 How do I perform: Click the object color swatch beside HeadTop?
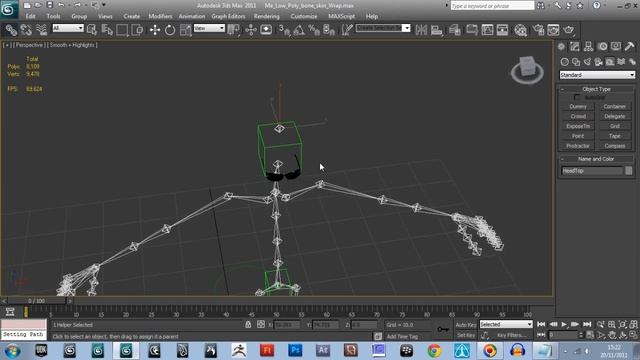point(629,171)
